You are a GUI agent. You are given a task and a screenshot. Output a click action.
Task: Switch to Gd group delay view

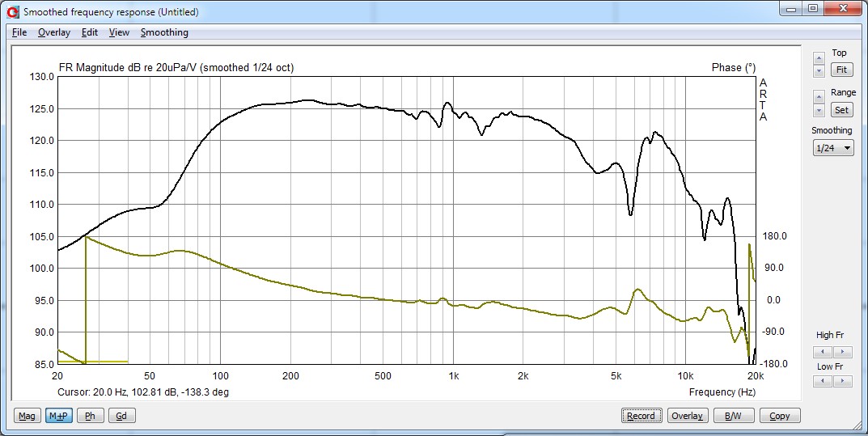click(x=122, y=416)
